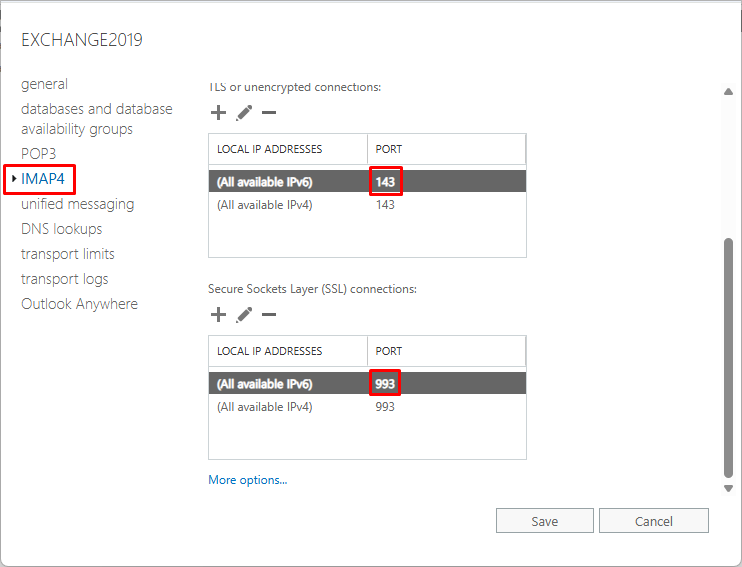Select All available IPv4 row with port 143

[367, 204]
